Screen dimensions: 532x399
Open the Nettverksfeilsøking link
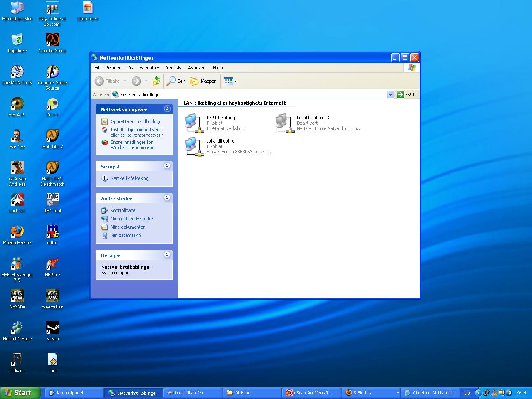click(130, 178)
